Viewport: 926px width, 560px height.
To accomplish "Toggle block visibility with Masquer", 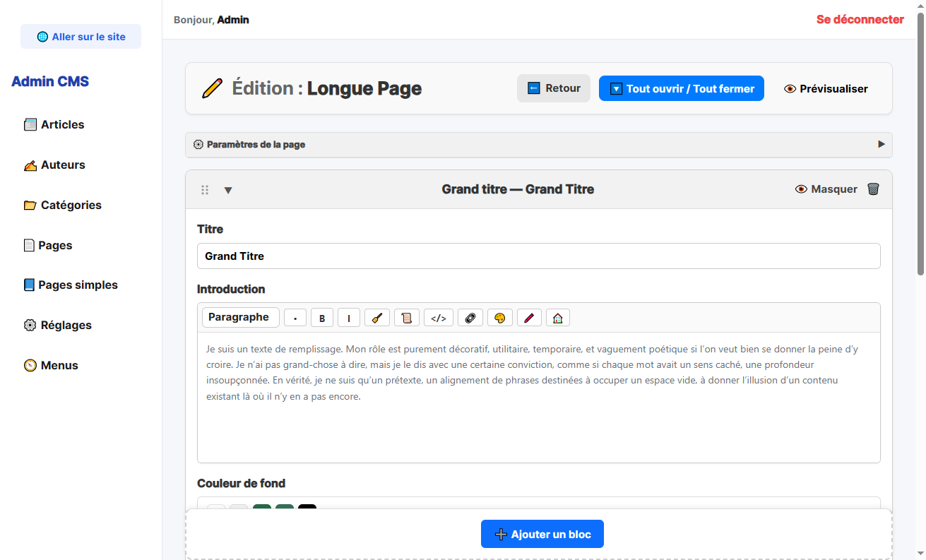I will [826, 189].
